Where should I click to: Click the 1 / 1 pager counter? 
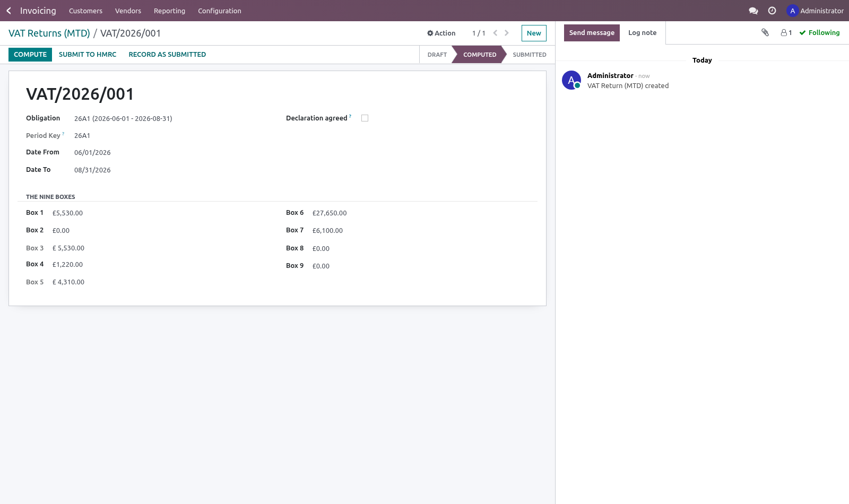tap(479, 33)
